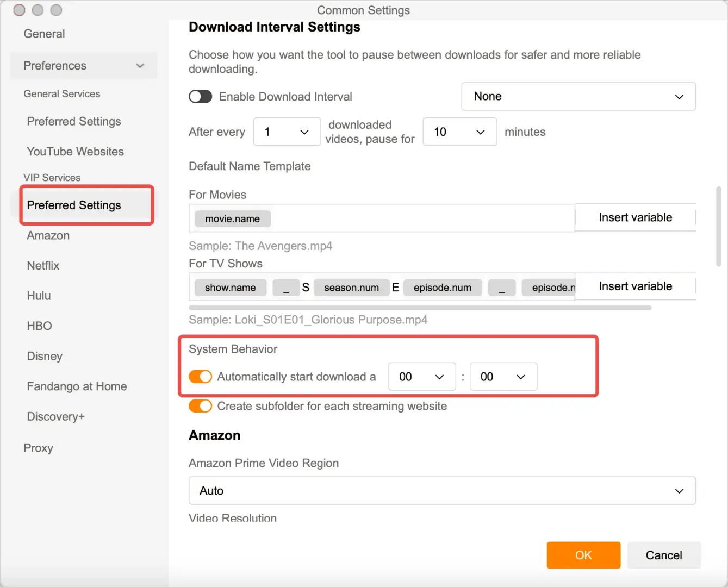
Task: Open Hulu settings in sidebar
Action: coord(39,296)
